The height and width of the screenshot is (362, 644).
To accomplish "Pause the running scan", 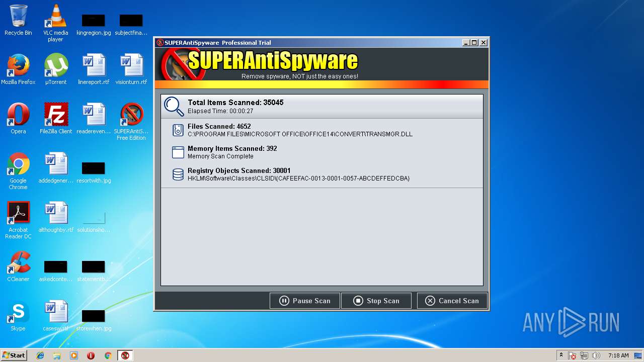I will click(305, 301).
